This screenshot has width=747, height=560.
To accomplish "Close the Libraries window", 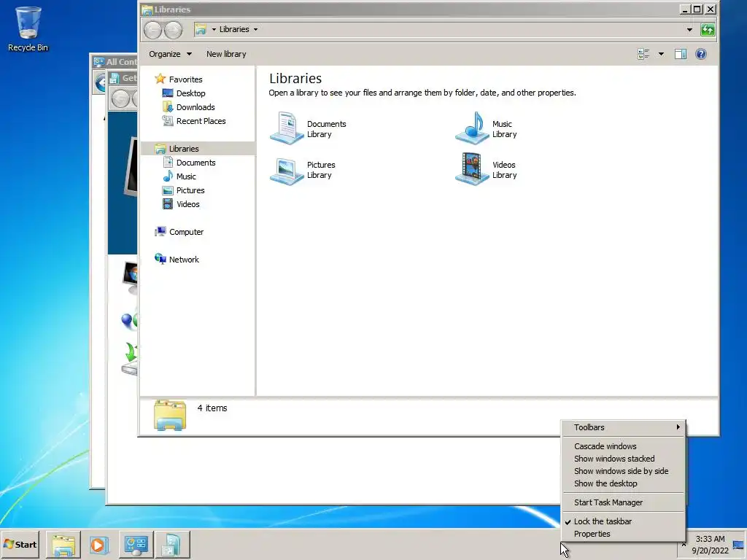I will (x=710, y=9).
